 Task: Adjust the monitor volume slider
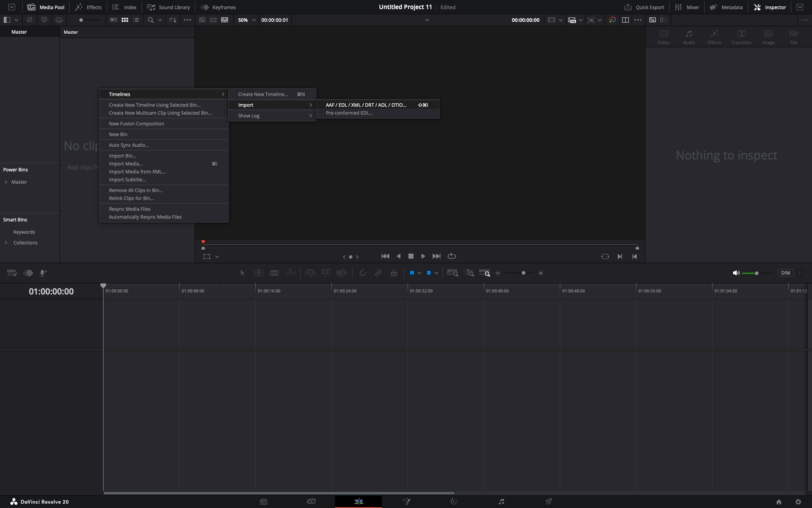[x=756, y=273]
